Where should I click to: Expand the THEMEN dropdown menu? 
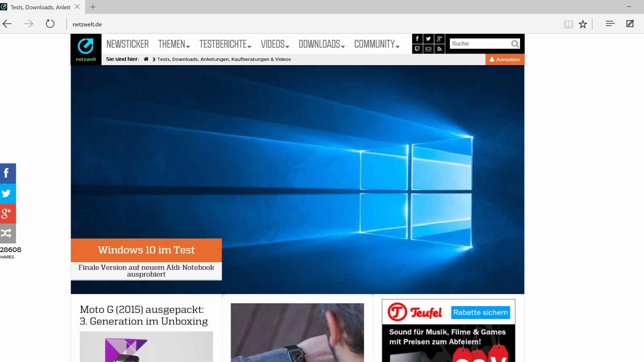172,44
